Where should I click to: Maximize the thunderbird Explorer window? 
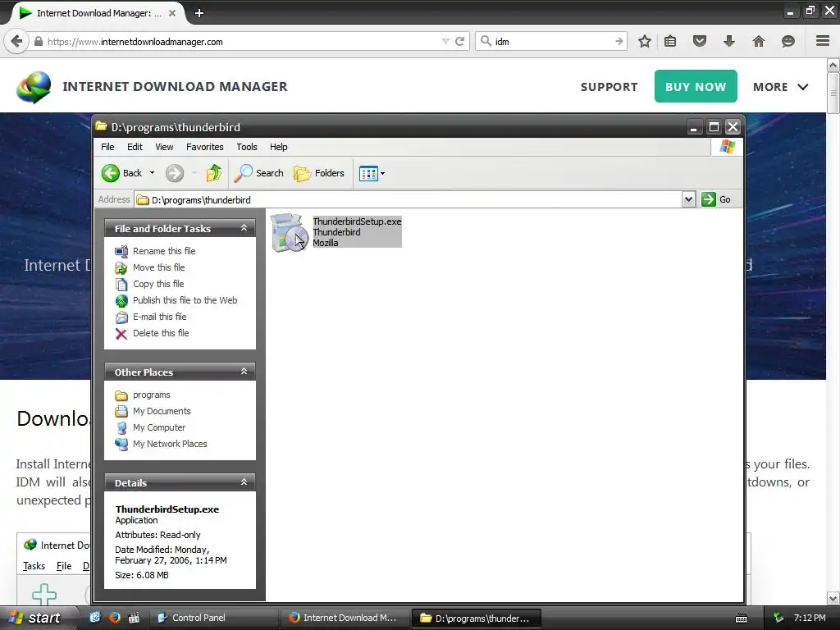click(714, 127)
